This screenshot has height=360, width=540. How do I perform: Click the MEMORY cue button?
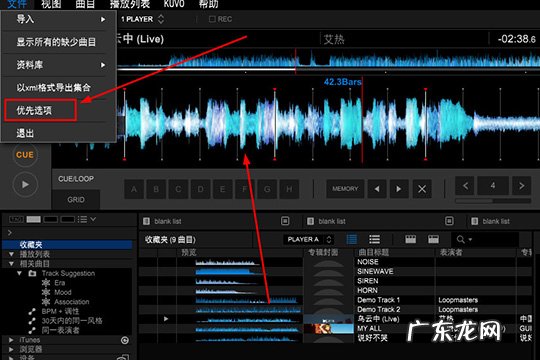[x=345, y=189]
